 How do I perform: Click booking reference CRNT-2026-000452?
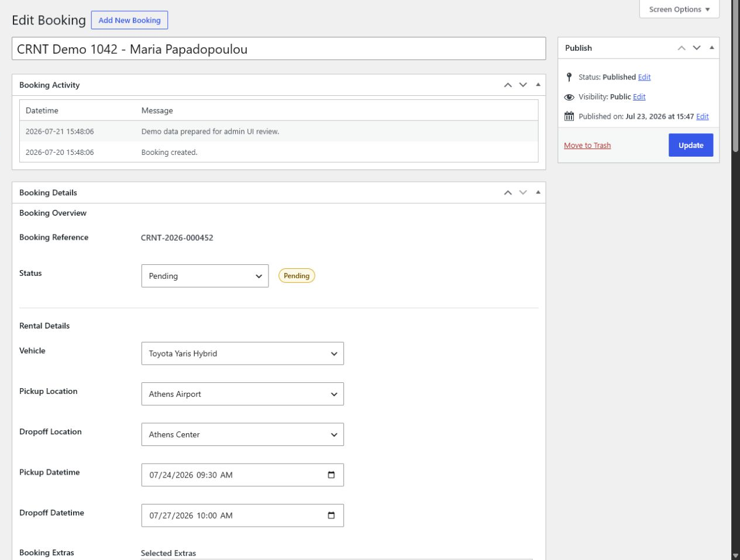(177, 238)
